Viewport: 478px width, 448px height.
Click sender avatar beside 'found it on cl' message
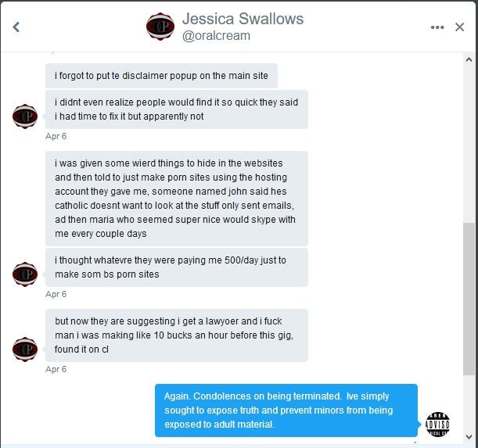pyautogui.click(x=25, y=349)
